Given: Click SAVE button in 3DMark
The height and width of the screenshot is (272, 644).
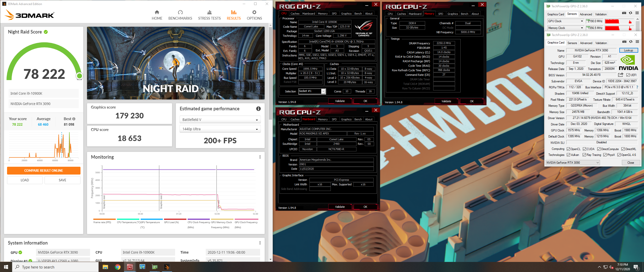Looking at the screenshot, I should 62,180.
